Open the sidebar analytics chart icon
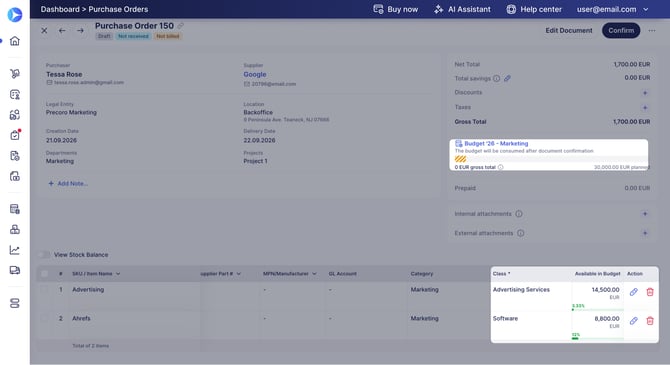Viewport: 670px width, 365px height. (15, 250)
